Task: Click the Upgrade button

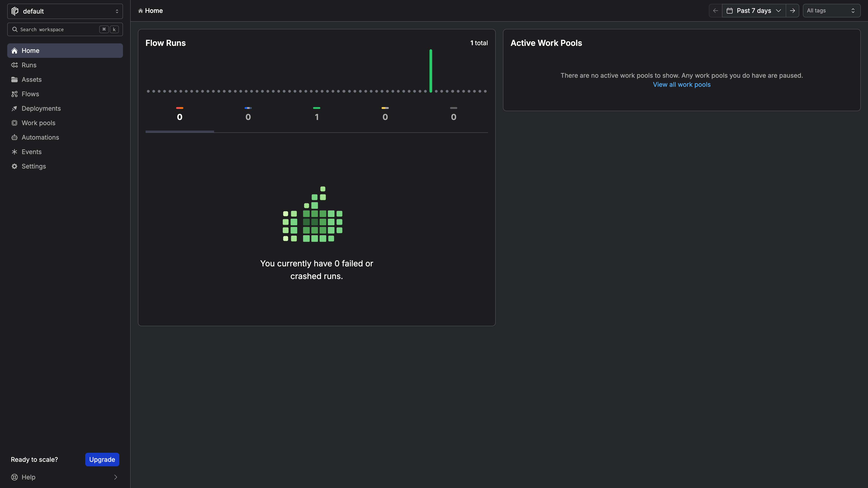Action: pos(102,459)
